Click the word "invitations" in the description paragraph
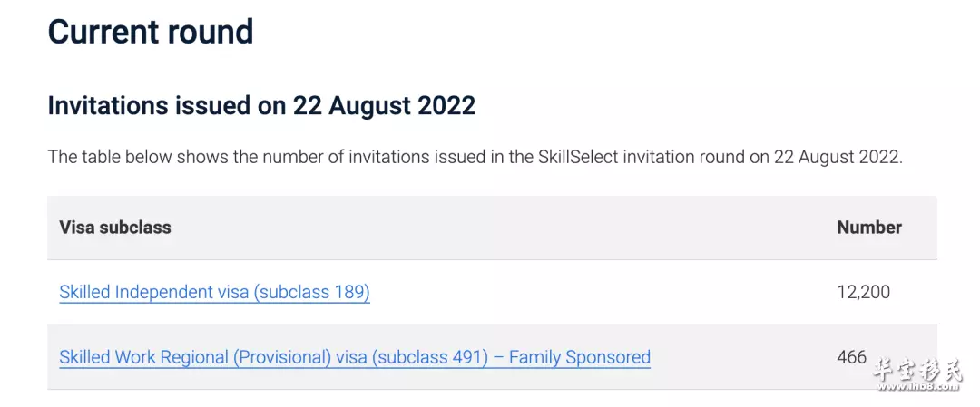980x407 pixels. pos(388,157)
